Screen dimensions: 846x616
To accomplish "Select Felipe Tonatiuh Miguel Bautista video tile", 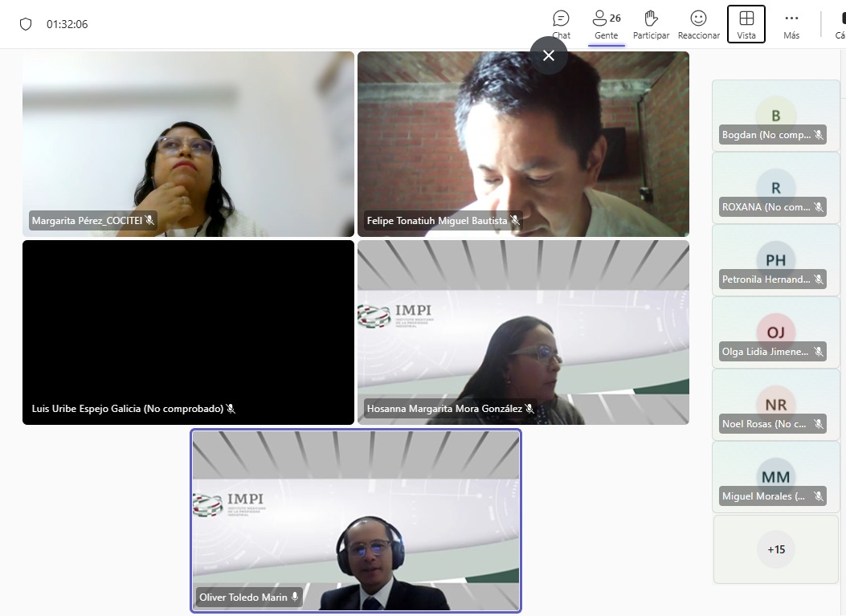I will (x=523, y=144).
